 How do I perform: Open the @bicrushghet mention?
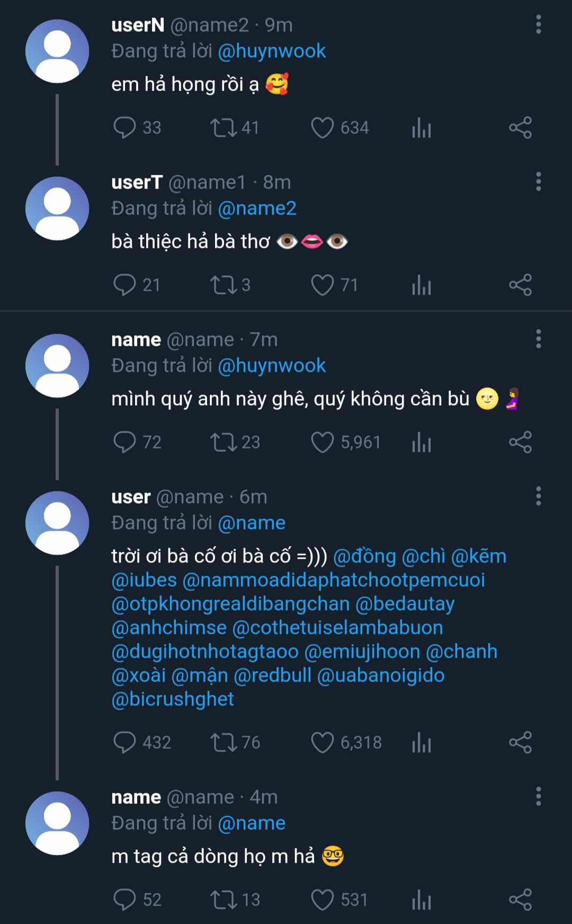173,699
